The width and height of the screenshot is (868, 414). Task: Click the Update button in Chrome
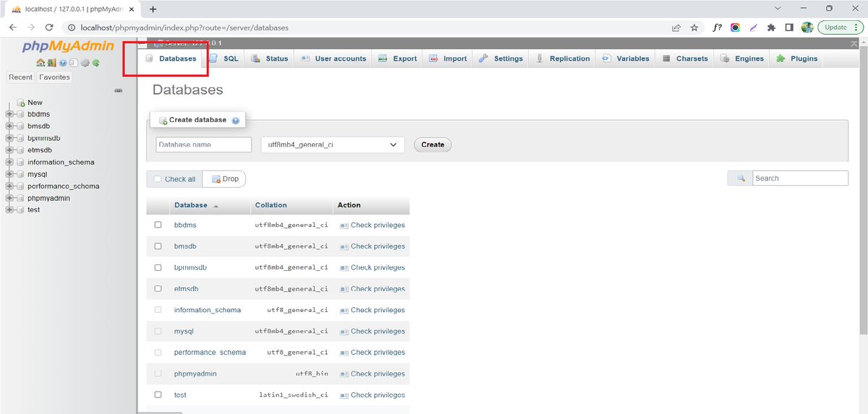[x=840, y=27]
